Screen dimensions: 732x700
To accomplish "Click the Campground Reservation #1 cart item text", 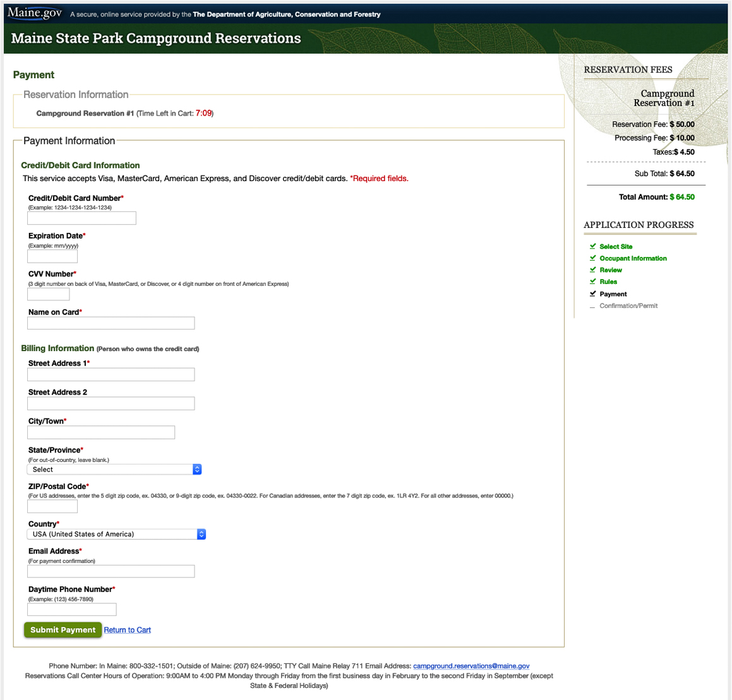I will 85,114.
